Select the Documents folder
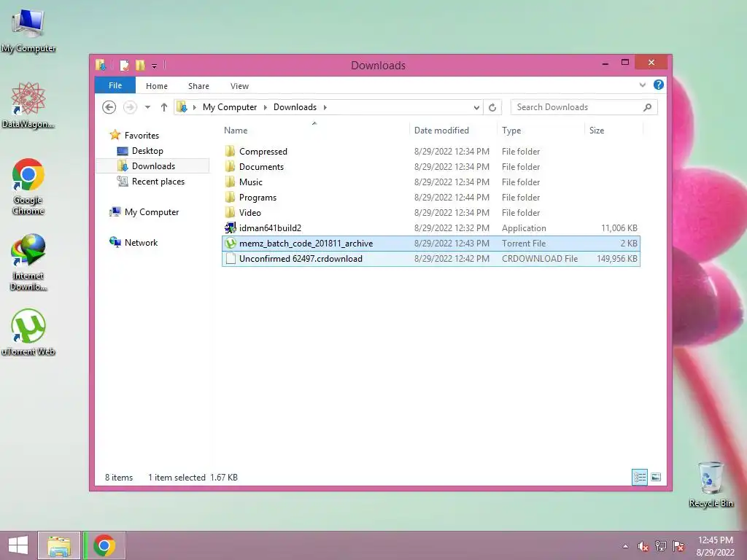The width and height of the screenshot is (747, 560). (x=430, y=167)
